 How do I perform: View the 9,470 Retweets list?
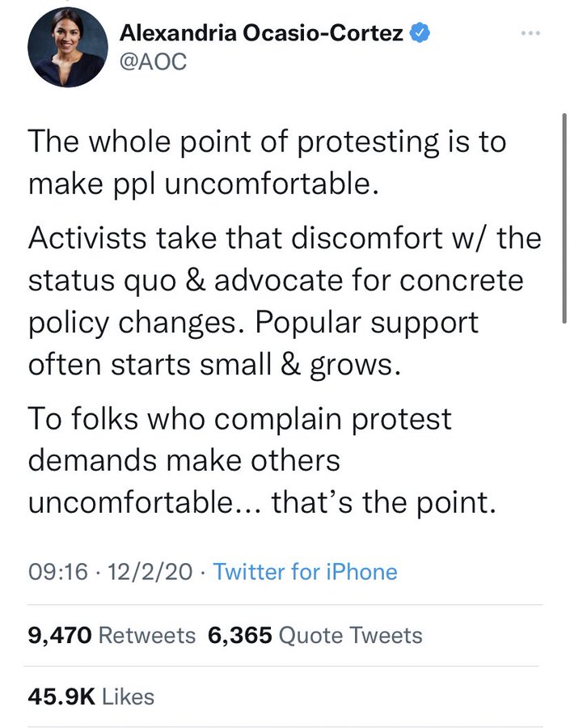coord(112,635)
